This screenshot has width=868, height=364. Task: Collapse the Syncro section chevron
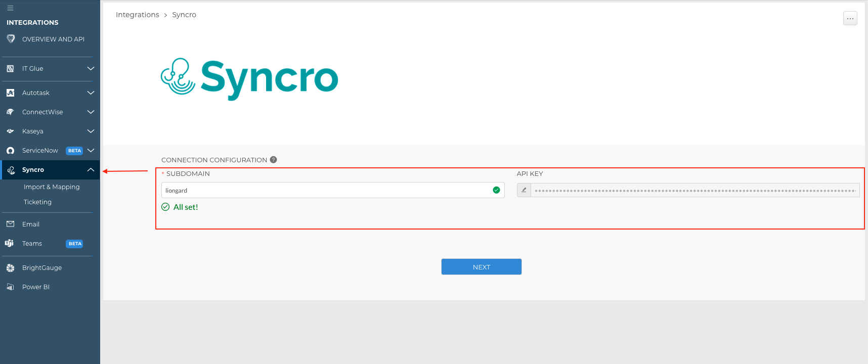point(91,170)
